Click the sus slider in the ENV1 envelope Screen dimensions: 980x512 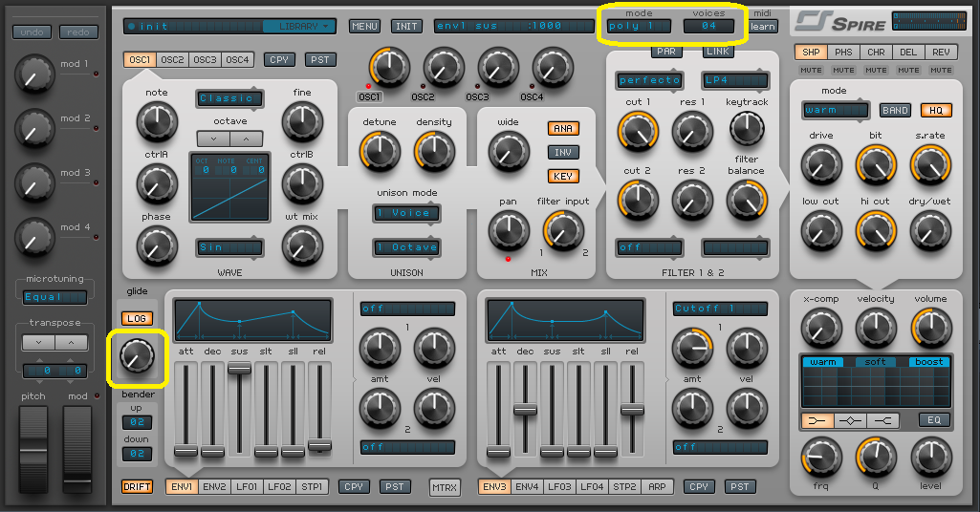pos(240,367)
